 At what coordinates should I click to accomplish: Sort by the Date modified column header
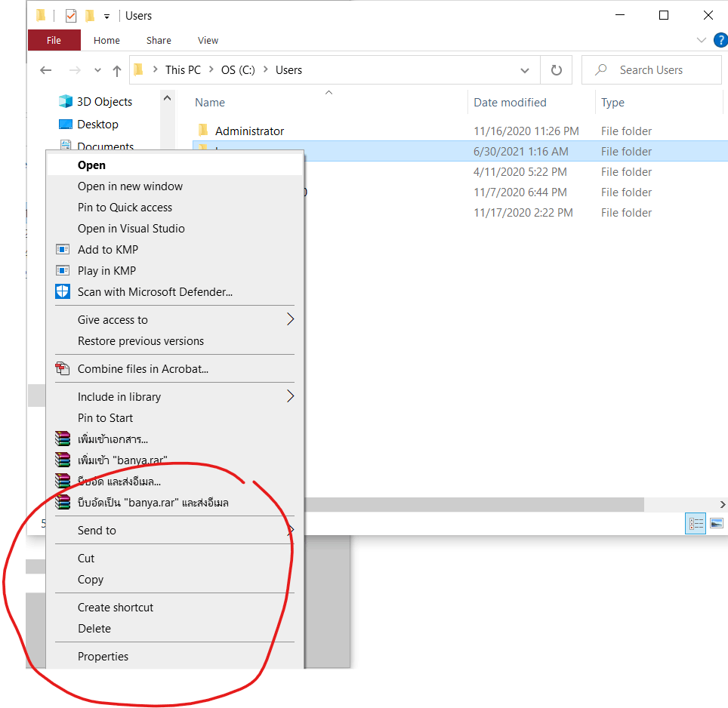tap(510, 103)
